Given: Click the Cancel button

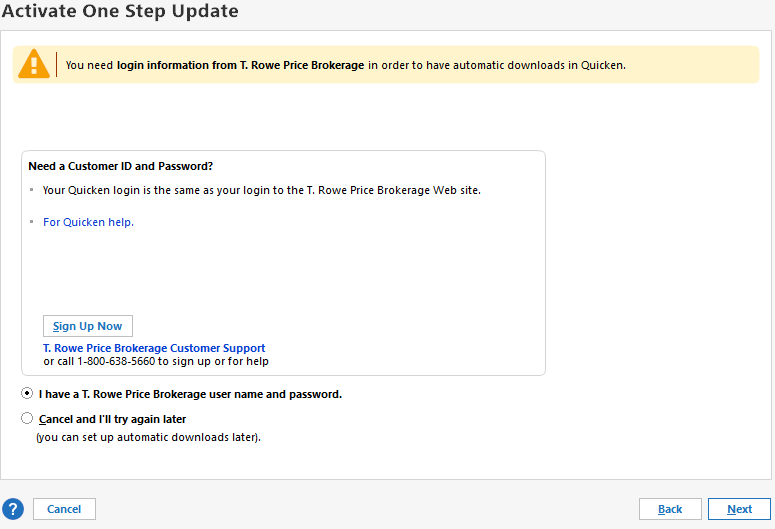Looking at the screenshot, I should click(x=64, y=509).
